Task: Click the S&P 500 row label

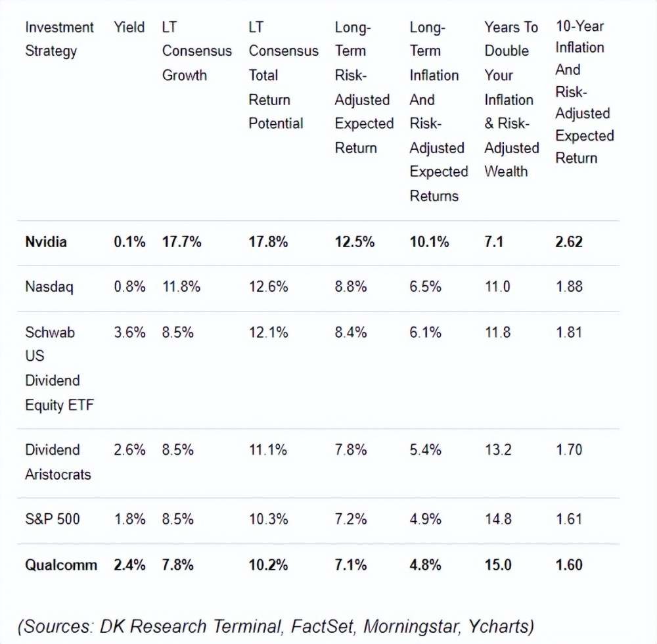Action: (x=53, y=519)
